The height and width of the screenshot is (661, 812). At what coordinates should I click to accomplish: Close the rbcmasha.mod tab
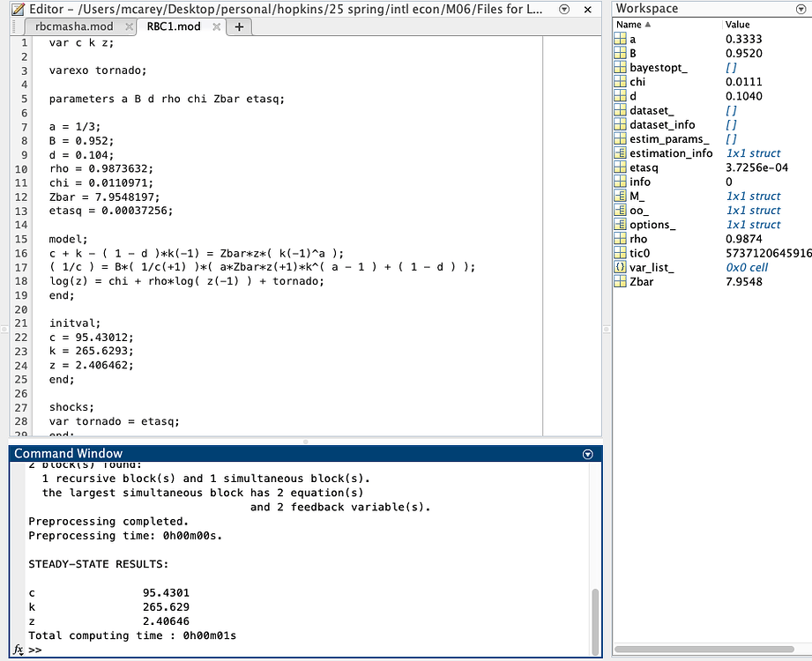tap(129, 26)
